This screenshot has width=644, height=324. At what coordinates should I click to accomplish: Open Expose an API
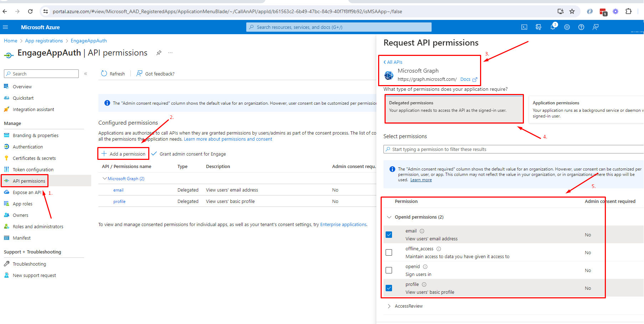[x=27, y=192]
